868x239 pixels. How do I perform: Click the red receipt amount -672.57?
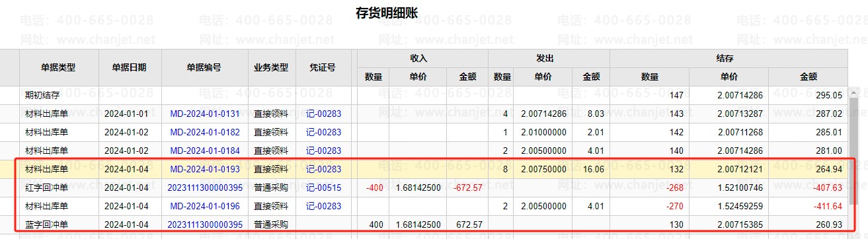(x=469, y=188)
